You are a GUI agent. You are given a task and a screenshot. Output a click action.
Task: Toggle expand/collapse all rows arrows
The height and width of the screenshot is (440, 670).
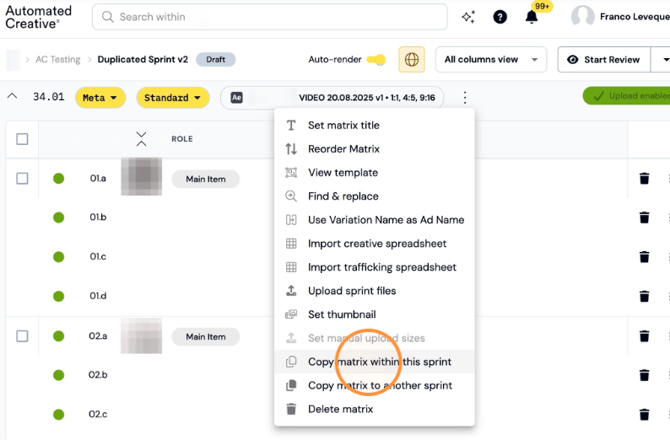pyautogui.click(x=141, y=139)
